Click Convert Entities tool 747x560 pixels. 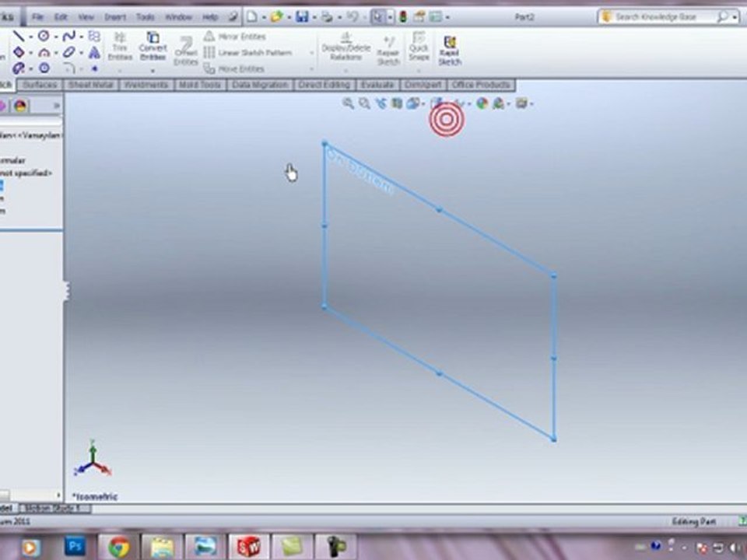153,47
